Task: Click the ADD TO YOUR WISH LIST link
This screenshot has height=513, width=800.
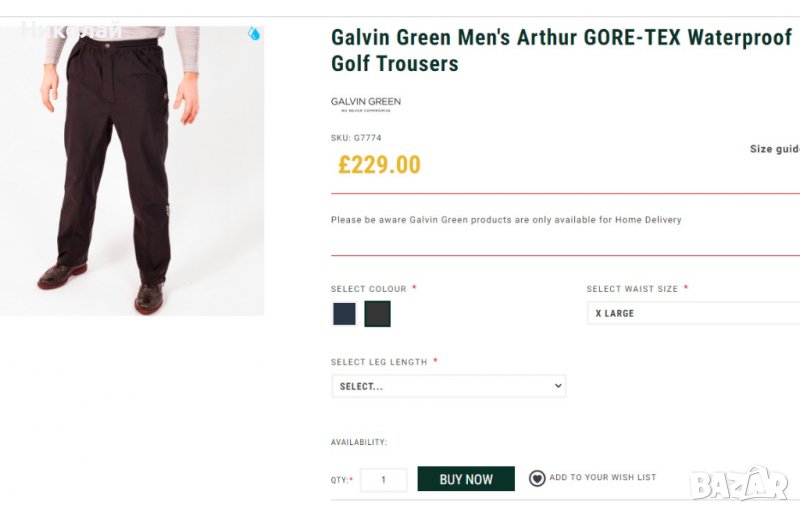Action: (602, 478)
